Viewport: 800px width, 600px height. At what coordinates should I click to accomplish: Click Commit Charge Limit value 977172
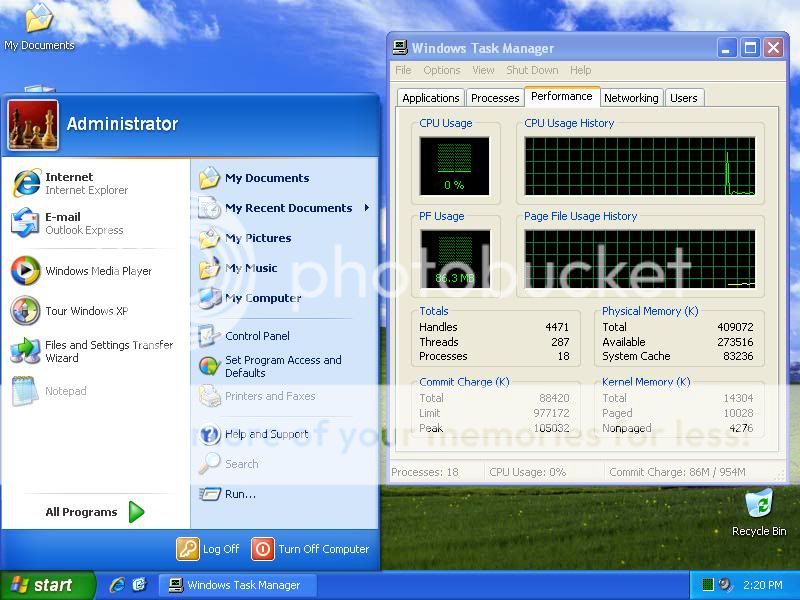[551, 413]
